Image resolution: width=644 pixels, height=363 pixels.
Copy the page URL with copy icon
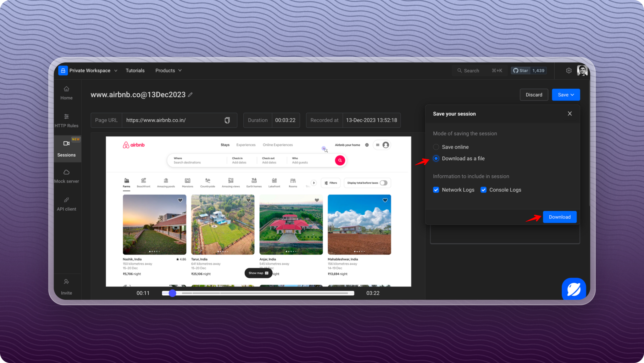tap(227, 120)
